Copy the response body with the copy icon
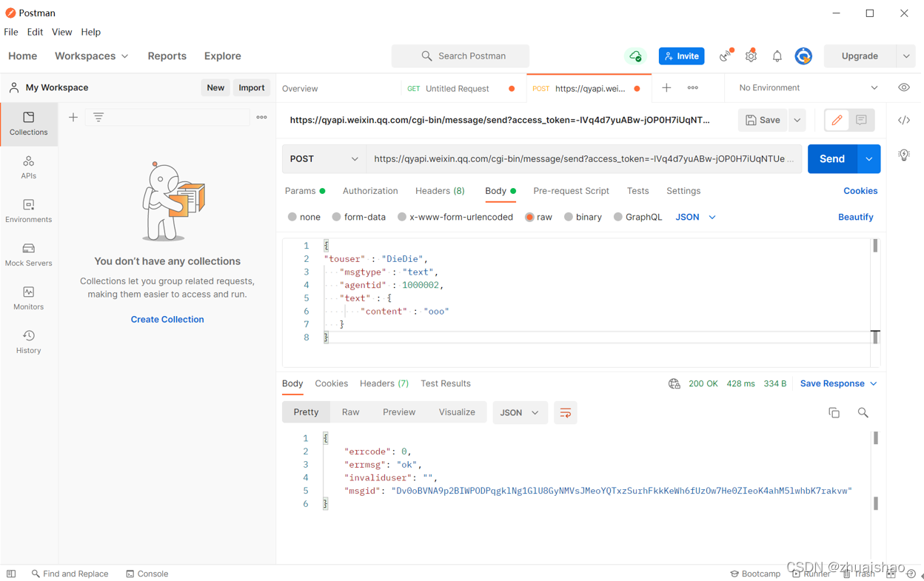The image size is (924, 581). [834, 413]
